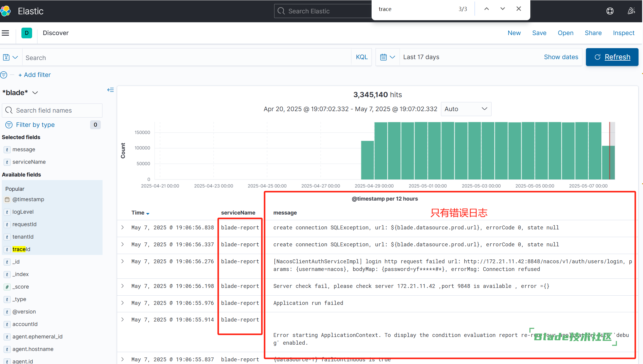Image resolution: width=643 pixels, height=364 pixels.
Task: Expand the 19:06:55.914 log row
Action: pos(122,320)
